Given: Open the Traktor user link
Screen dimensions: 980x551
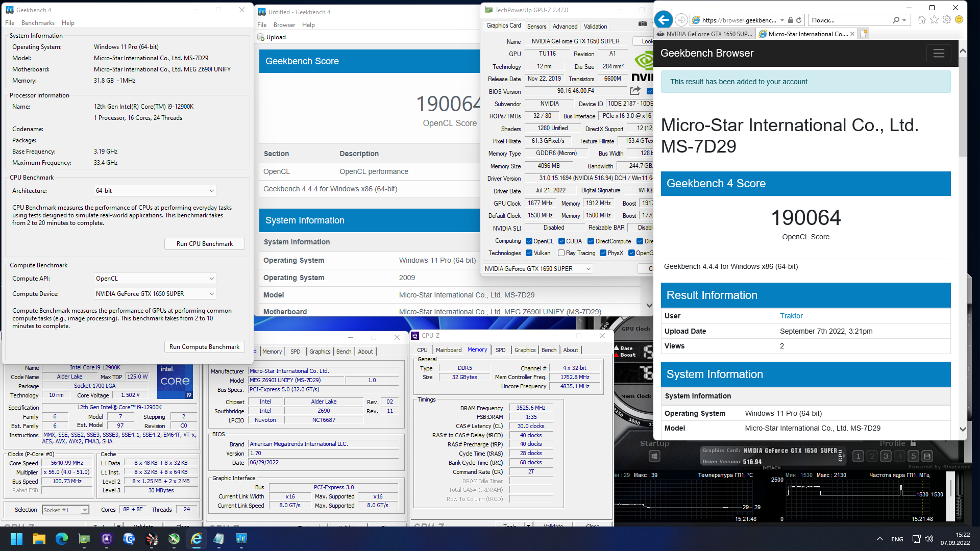Looking at the screenshot, I should [791, 316].
